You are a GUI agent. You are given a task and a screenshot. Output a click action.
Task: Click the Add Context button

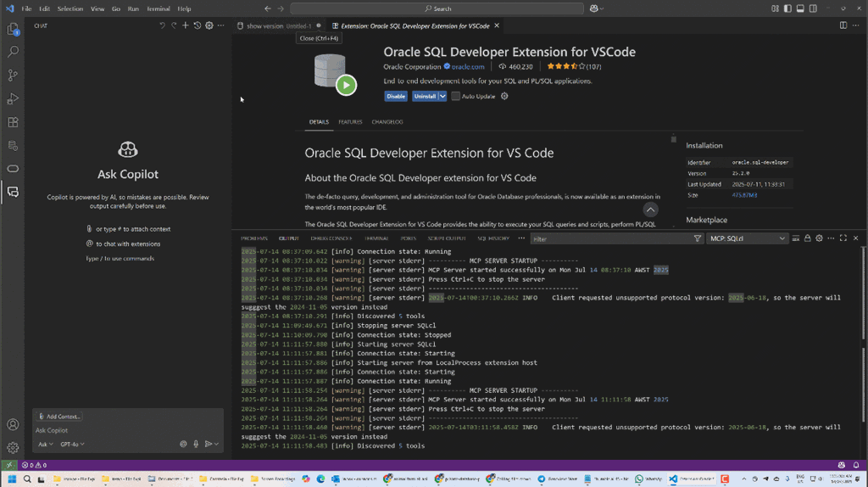59,416
